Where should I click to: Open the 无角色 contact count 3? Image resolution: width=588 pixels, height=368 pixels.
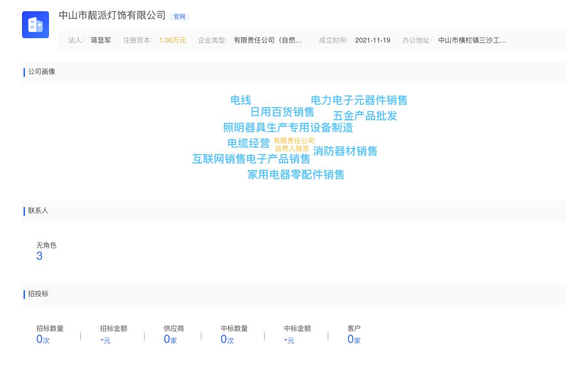click(40, 256)
